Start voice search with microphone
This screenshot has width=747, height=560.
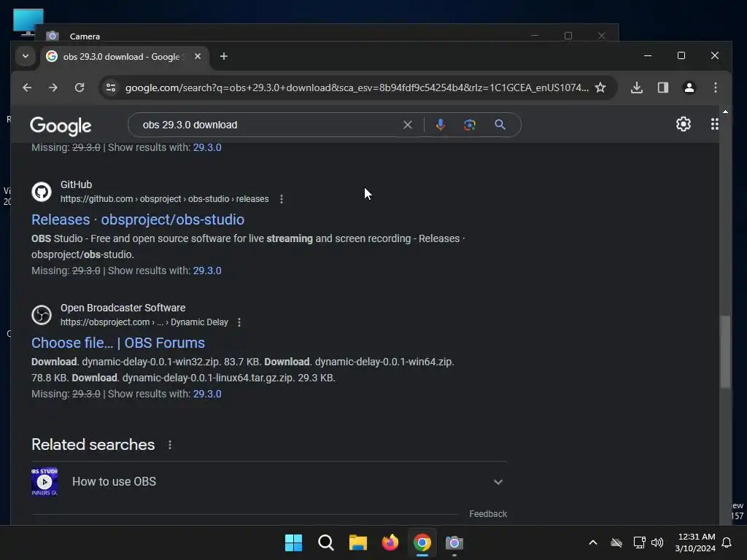[x=441, y=125]
